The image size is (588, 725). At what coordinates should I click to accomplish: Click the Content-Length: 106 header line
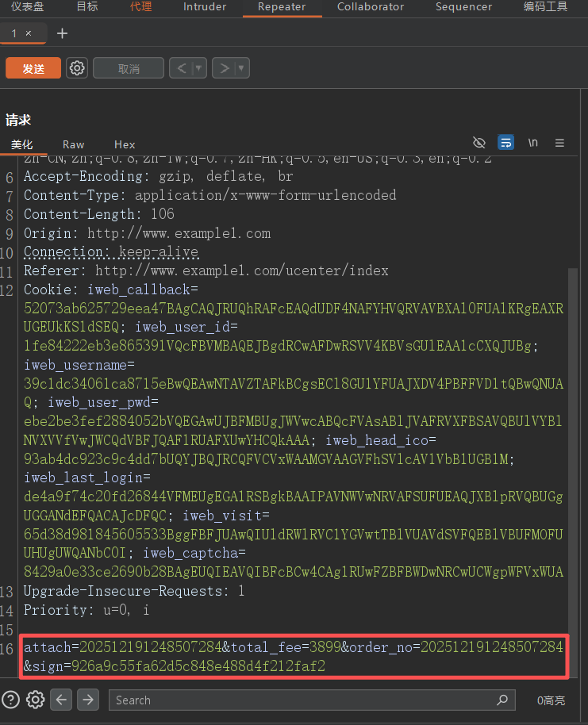pyautogui.click(x=99, y=214)
